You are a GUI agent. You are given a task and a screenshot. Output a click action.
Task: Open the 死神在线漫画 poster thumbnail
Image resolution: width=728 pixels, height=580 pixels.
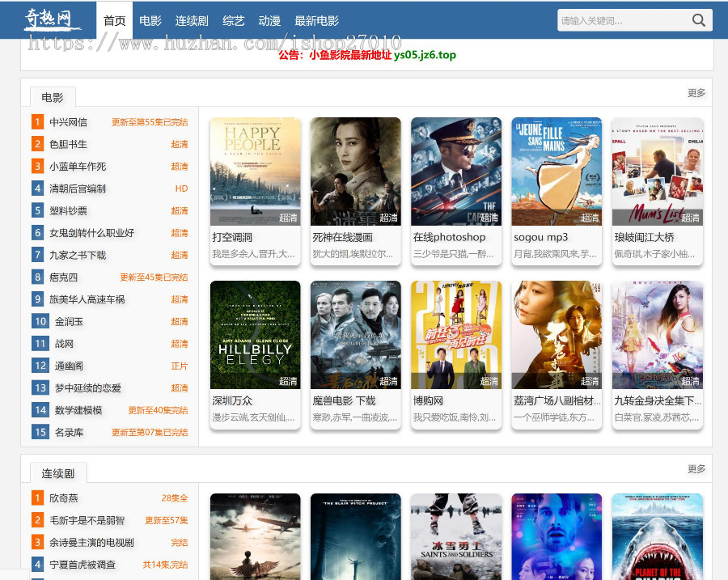coord(356,171)
